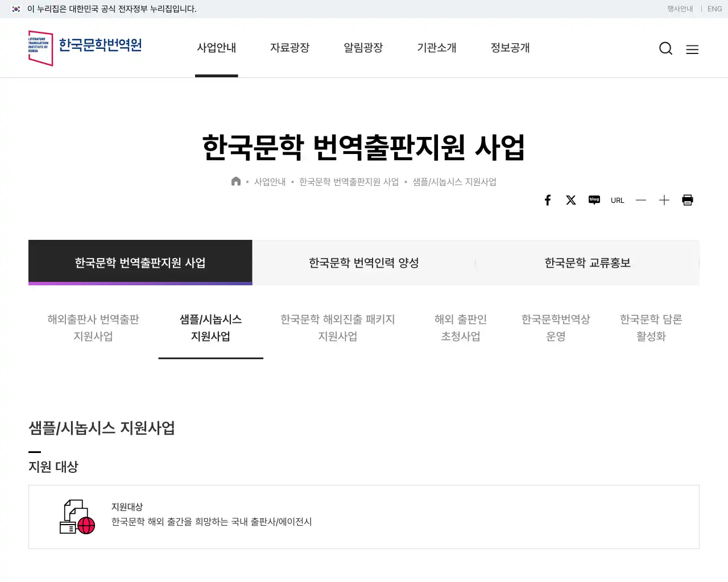Print the page using printer icon
The height and width of the screenshot is (582, 728).
pyautogui.click(x=688, y=200)
